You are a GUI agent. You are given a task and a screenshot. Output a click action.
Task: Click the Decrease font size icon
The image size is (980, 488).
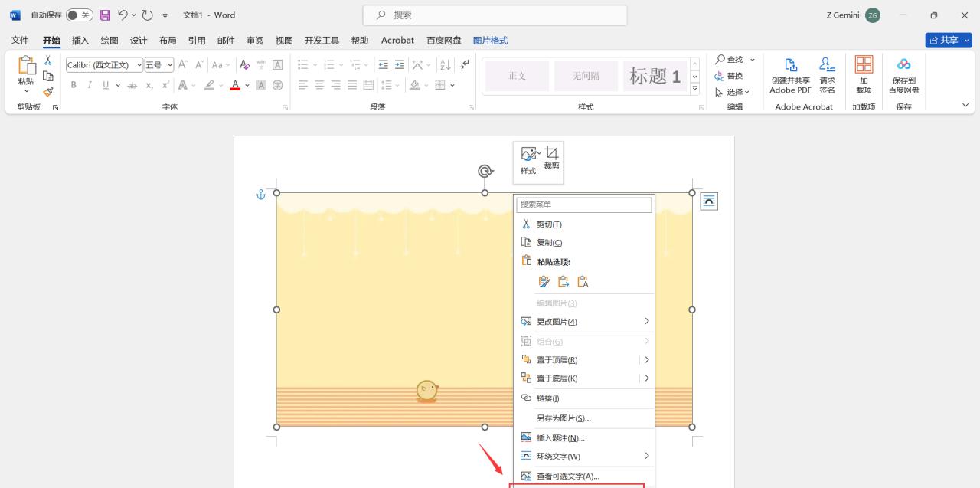coord(199,65)
